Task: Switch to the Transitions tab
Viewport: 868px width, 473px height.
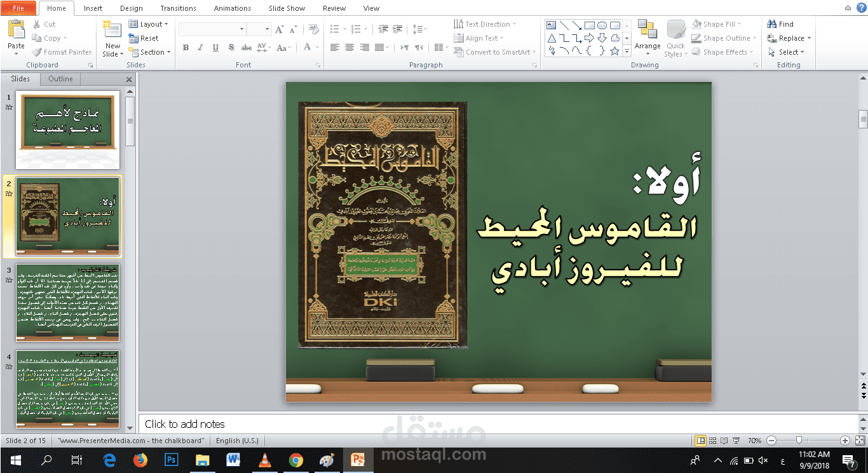Action: (x=178, y=8)
